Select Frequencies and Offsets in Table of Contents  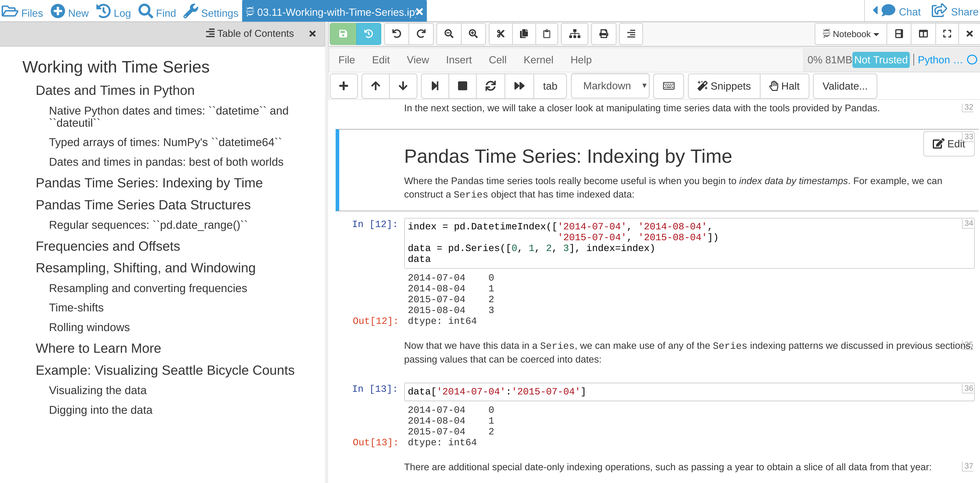(x=108, y=246)
